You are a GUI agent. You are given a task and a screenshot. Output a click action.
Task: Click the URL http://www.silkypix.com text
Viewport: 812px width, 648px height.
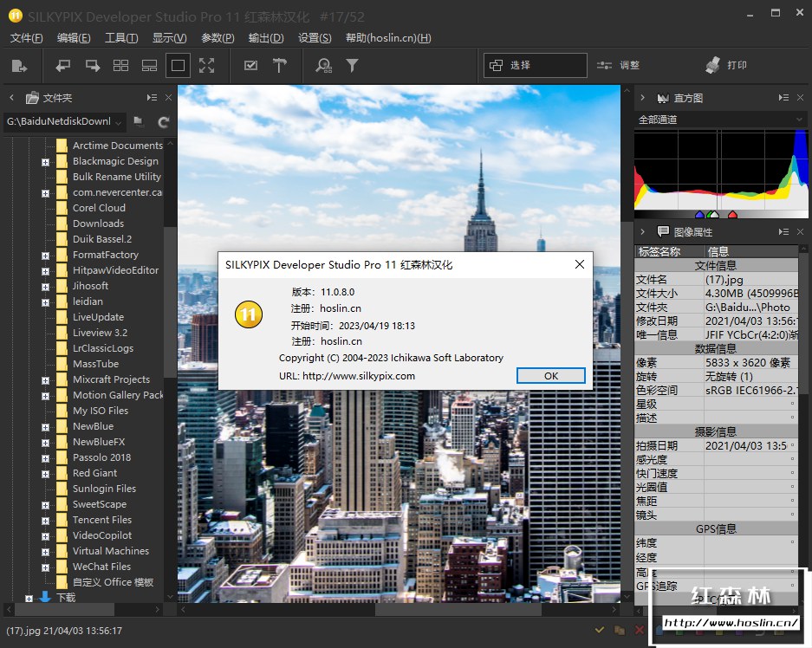click(x=359, y=376)
